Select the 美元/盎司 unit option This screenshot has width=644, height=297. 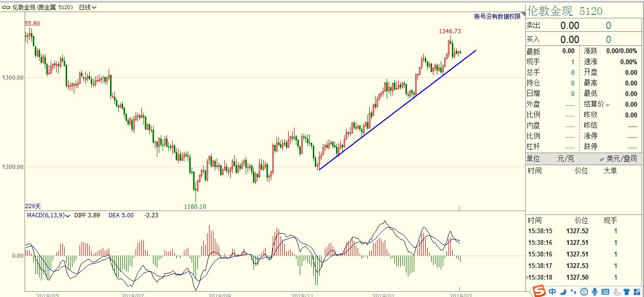point(618,158)
